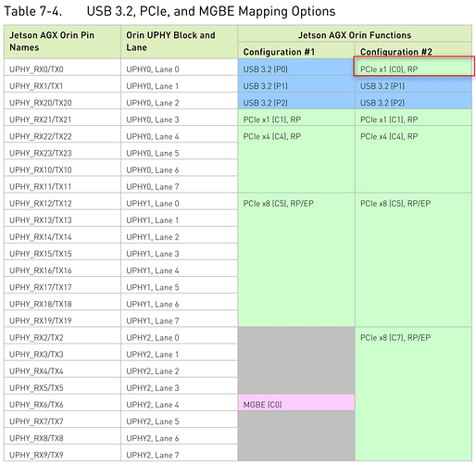Click USB 3.2 (P2) in Configuration #2
476x463 pixels.
coord(413,101)
